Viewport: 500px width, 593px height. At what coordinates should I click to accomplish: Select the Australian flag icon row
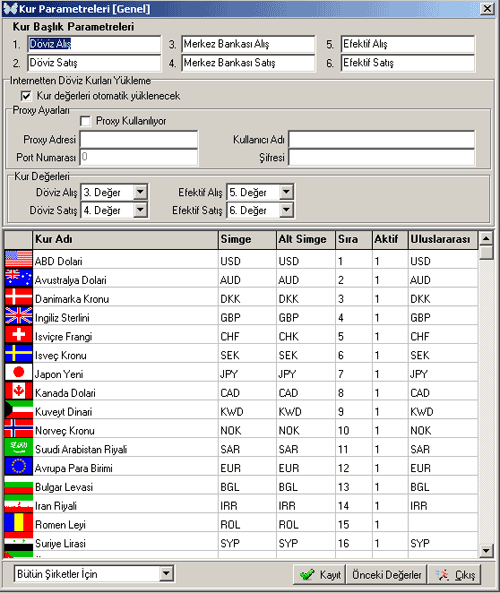tap(19, 278)
